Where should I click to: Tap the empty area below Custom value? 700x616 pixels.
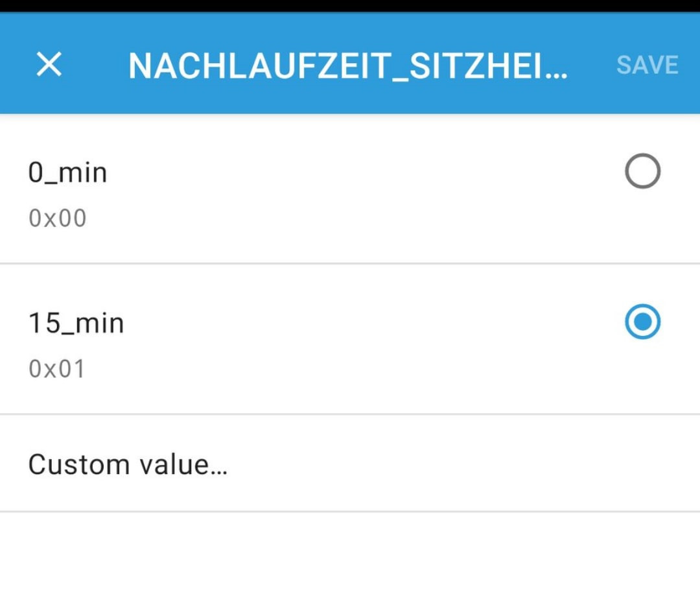(350, 564)
